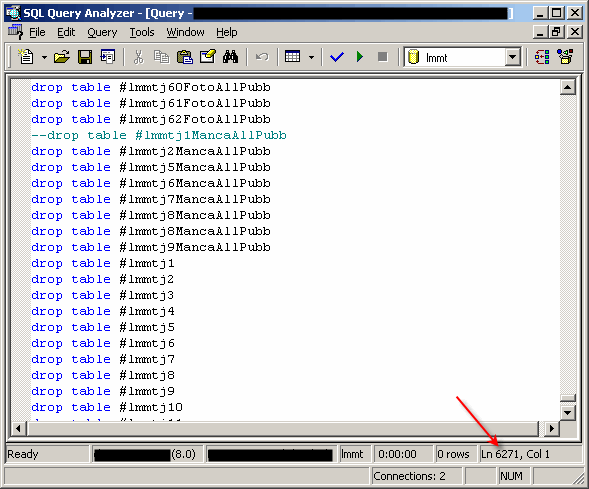Parse query with the blue checkmark

pos(337,57)
